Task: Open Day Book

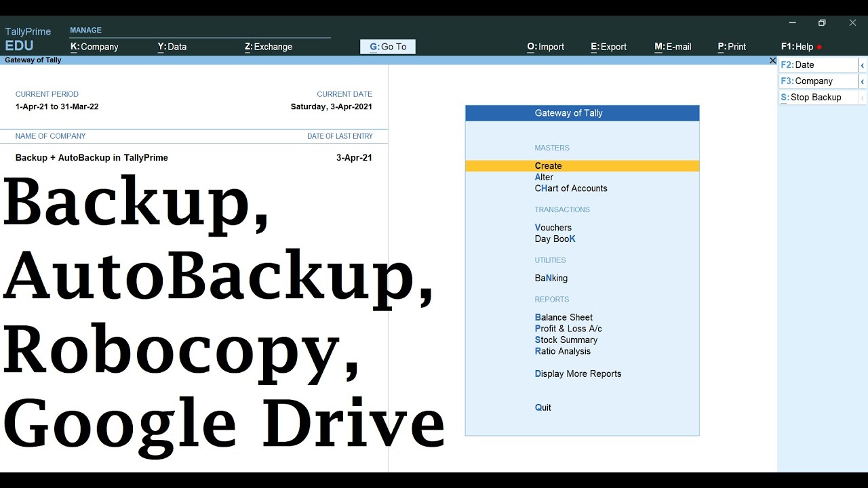Action: click(x=555, y=239)
